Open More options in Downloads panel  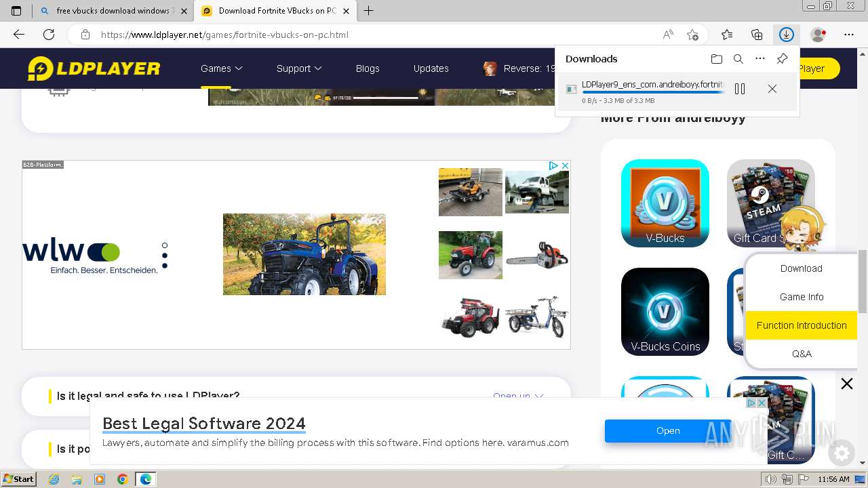[x=760, y=59]
